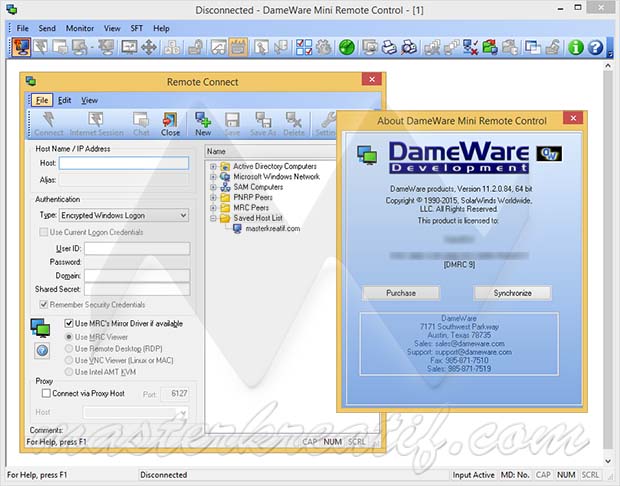Select Use MRC Viewer radio button

coord(69,337)
